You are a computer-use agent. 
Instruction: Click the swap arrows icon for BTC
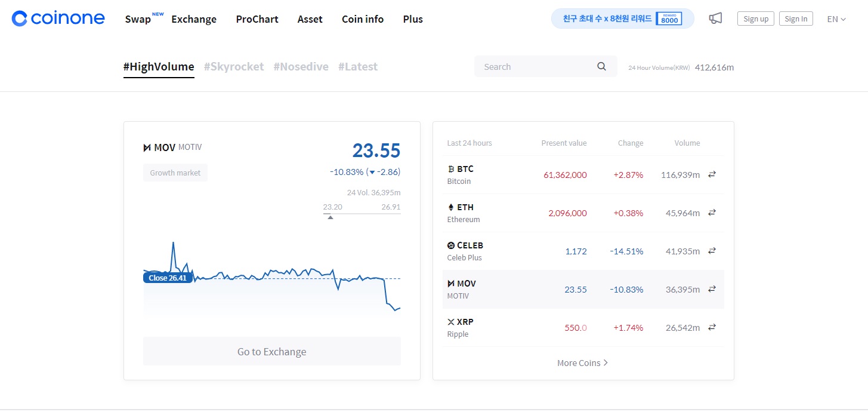[712, 174]
